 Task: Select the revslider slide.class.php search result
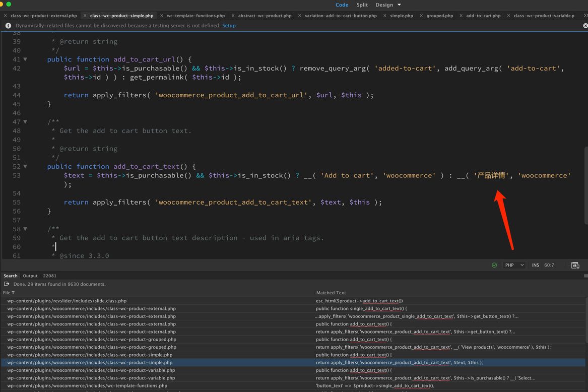click(67, 301)
